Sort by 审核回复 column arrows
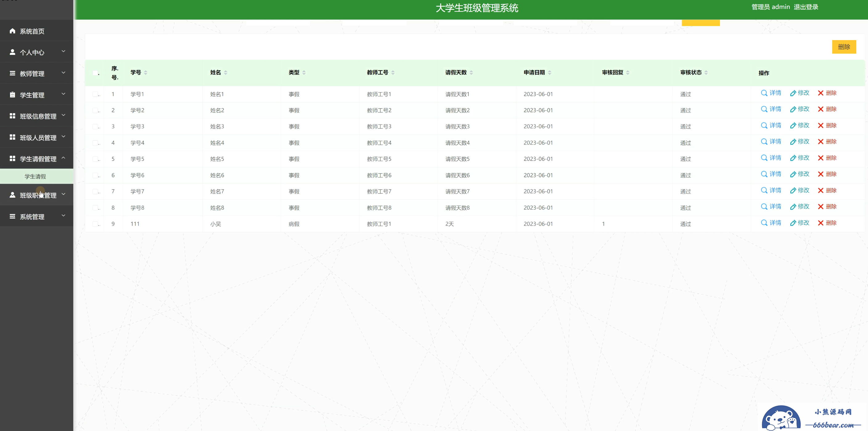 pos(627,72)
